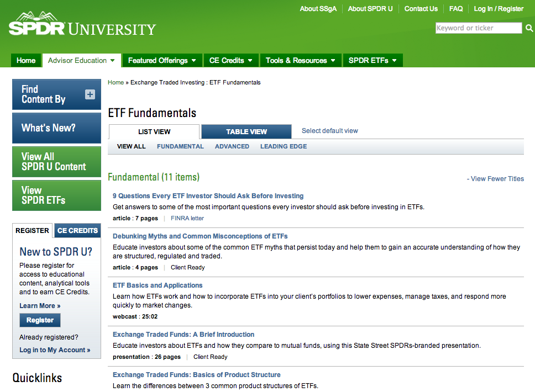This screenshot has height=392, width=535.
Task: Click the Find Content By panel title
Action: 43,94
